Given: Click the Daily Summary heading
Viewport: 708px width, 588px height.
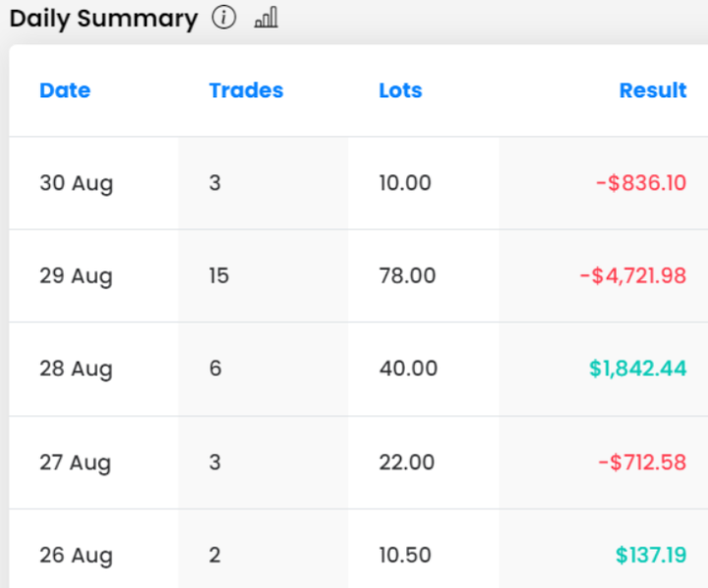Looking at the screenshot, I should [x=103, y=19].
